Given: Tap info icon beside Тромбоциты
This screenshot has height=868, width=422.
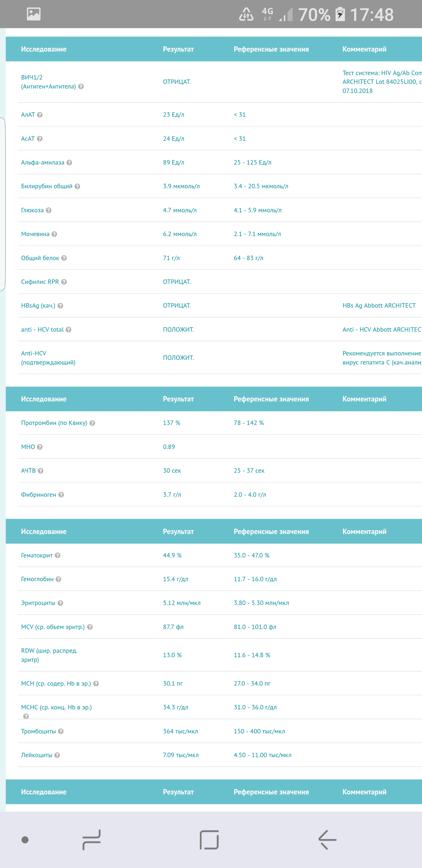Looking at the screenshot, I should (61, 731).
